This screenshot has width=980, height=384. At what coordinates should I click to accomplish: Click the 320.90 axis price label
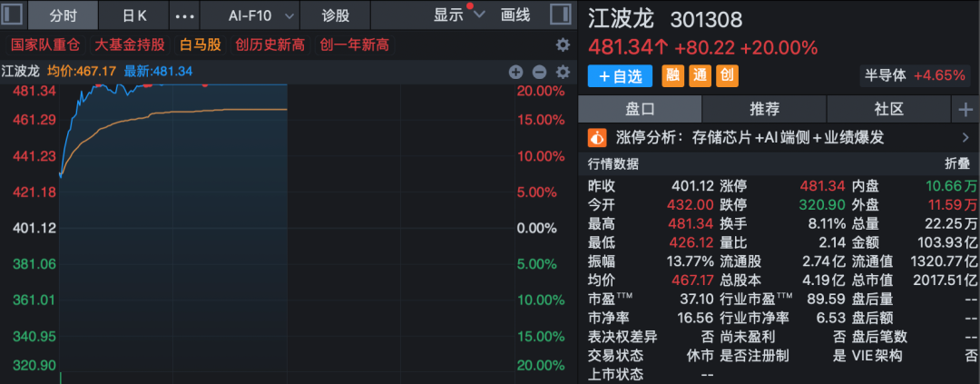click(34, 365)
